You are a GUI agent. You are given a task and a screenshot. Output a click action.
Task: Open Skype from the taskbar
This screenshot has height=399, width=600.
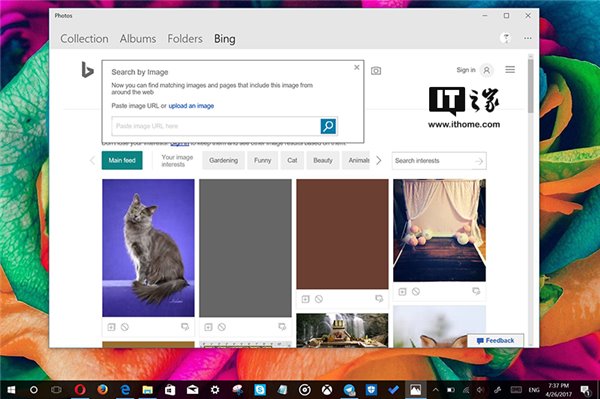[260, 390]
